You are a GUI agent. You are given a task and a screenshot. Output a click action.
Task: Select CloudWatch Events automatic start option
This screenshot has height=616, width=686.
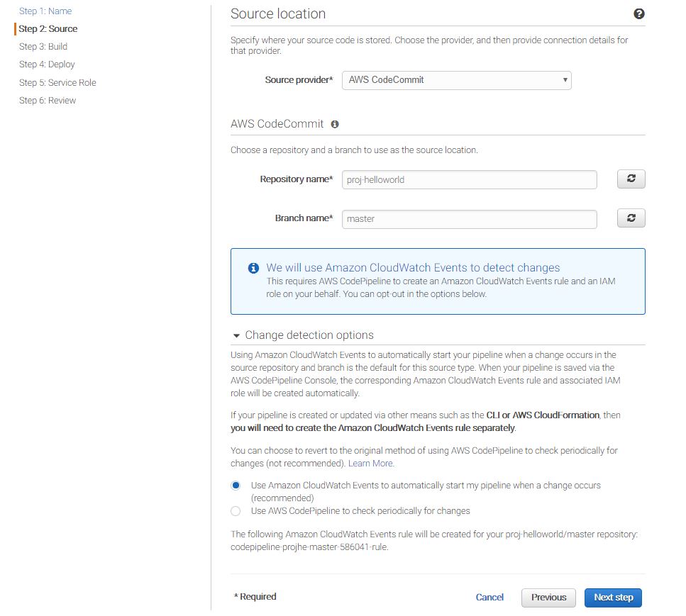tap(236, 486)
